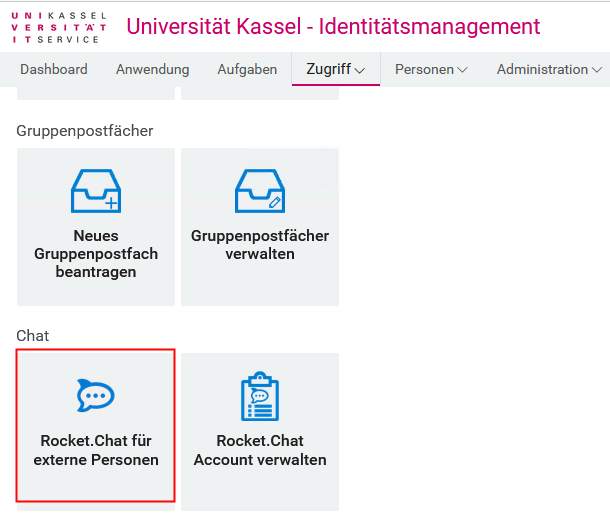Open "Neues Gruppenpostfach beantragen" text link
The height and width of the screenshot is (526, 610).
pos(96,254)
